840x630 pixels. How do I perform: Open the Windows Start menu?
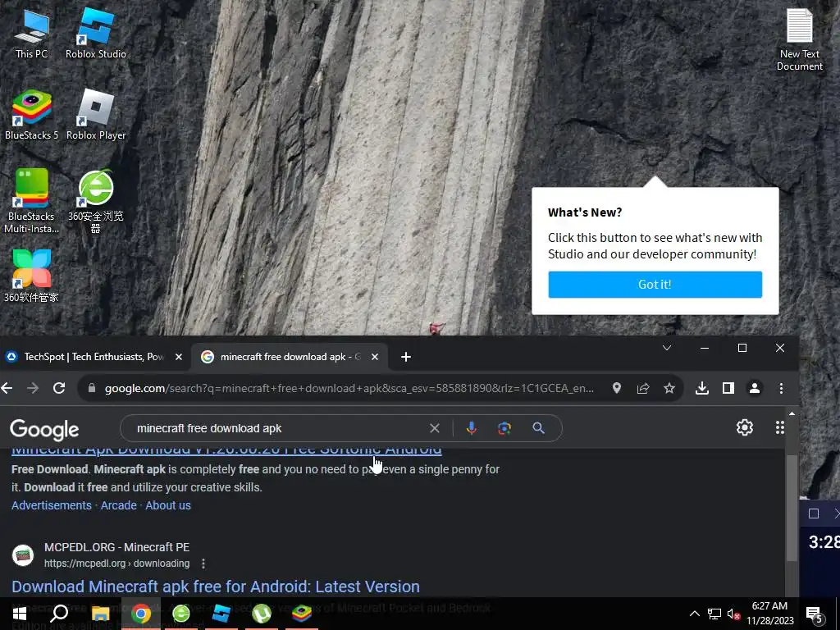pos(20,614)
